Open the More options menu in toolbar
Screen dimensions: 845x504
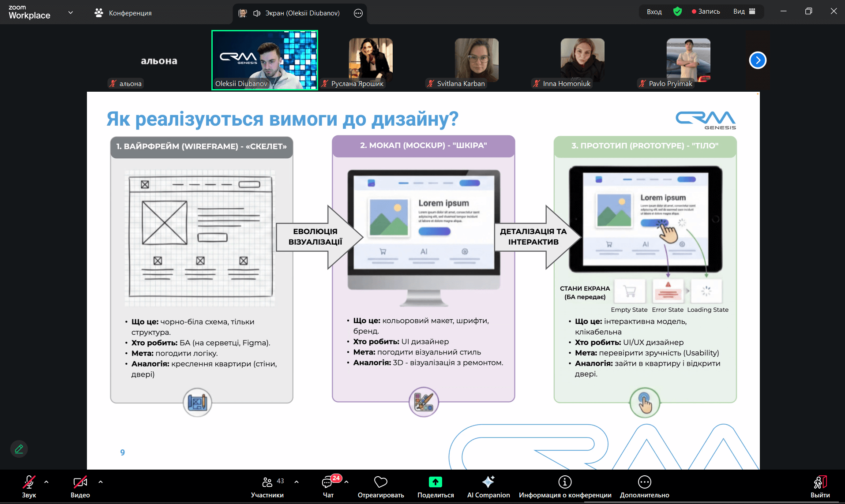pos(644,486)
